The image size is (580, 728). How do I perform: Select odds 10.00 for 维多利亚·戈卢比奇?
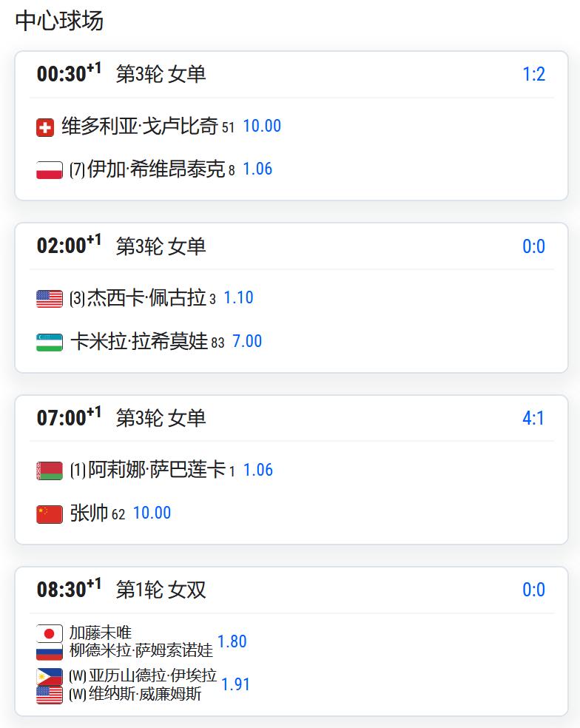coord(262,126)
